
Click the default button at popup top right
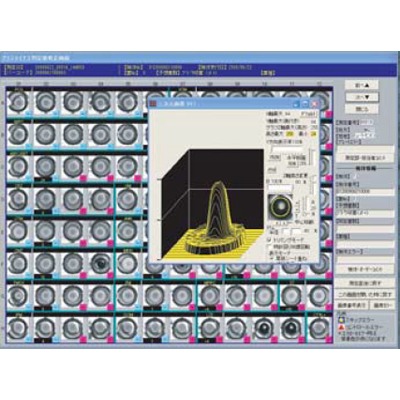click(x=309, y=114)
